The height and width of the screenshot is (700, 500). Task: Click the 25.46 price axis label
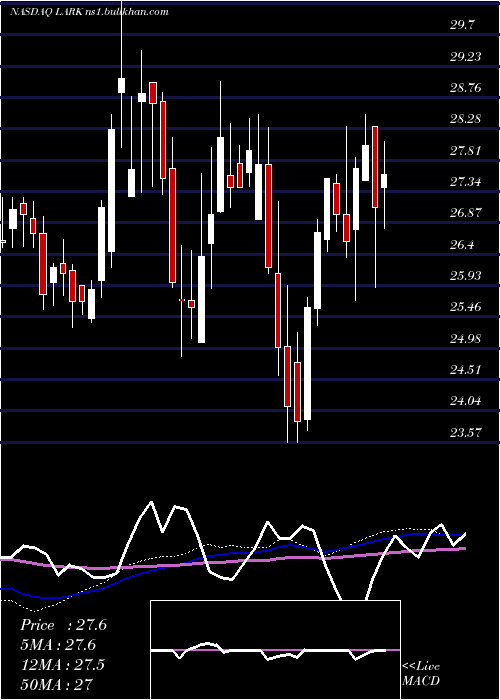pos(465,307)
